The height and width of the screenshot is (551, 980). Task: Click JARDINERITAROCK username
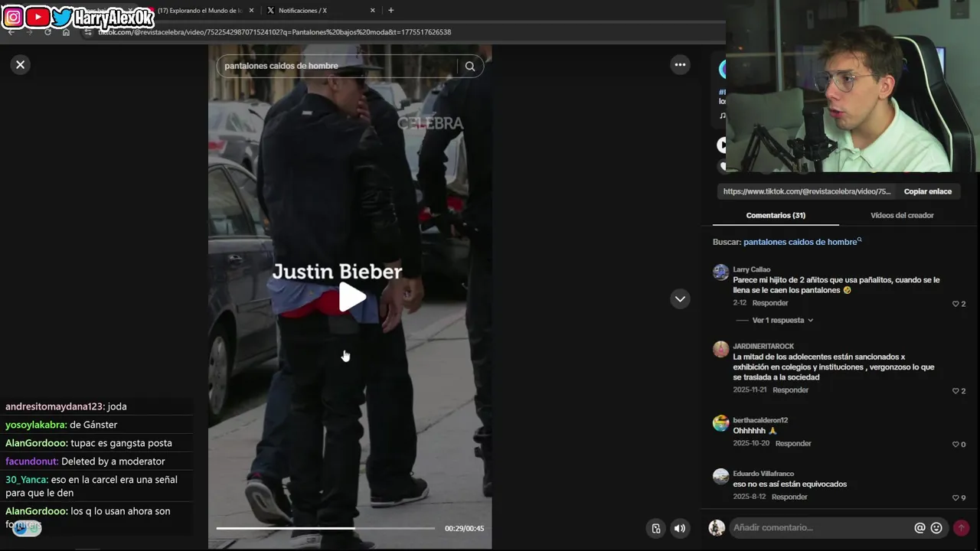click(763, 346)
